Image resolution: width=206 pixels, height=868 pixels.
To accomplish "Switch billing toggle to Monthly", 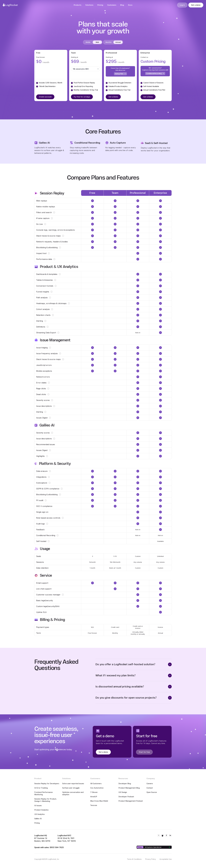I will tap(108, 42).
